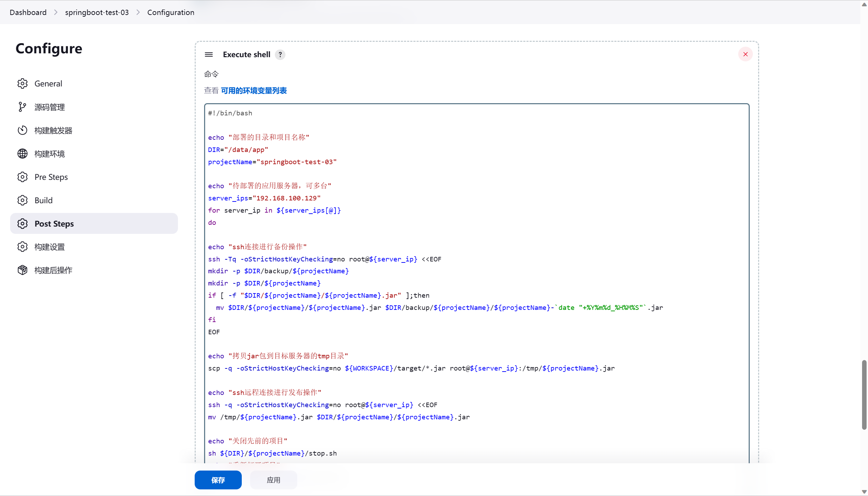Click the Pre Steps gear icon
This screenshot has height=496, width=868.
pos(22,177)
